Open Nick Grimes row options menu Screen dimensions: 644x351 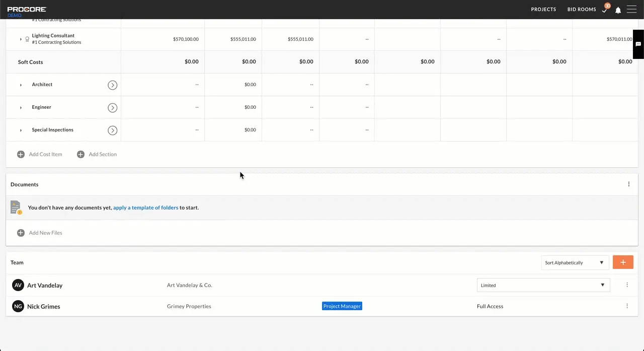coord(627,306)
